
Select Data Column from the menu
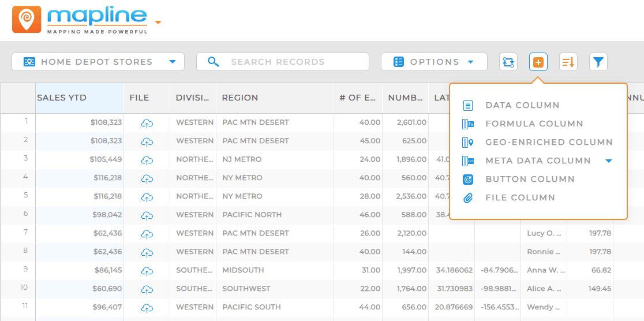522,105
